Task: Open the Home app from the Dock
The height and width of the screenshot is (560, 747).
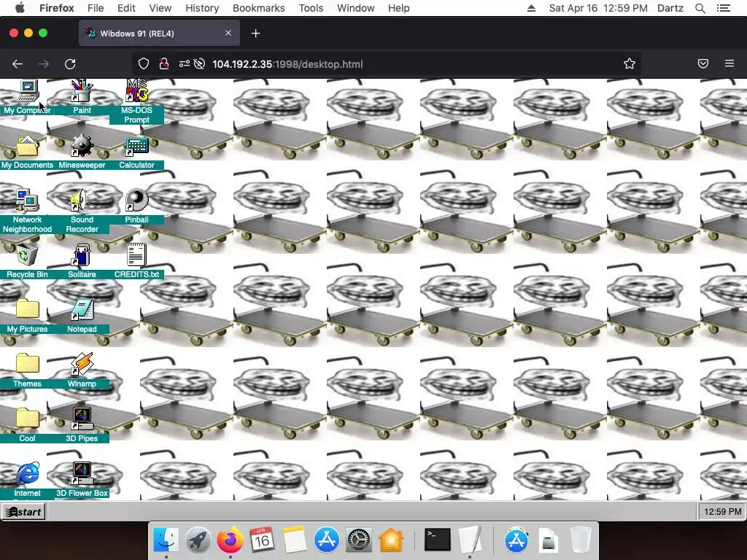Action: [x=391, y=540]
